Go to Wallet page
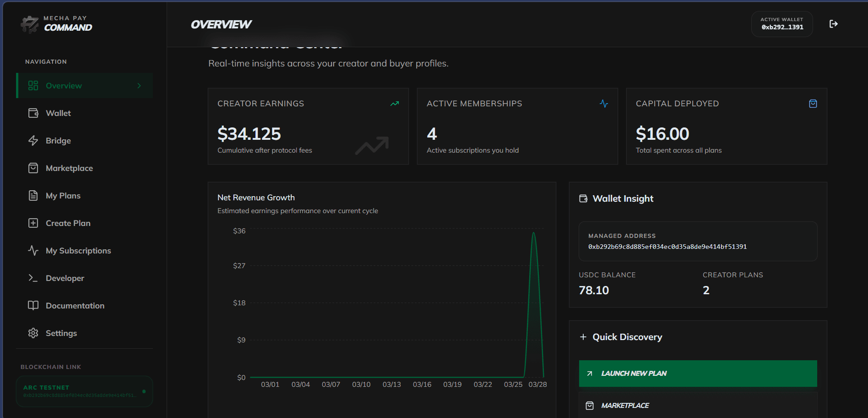Screen dimensions: 868x418 pos(85,113)
